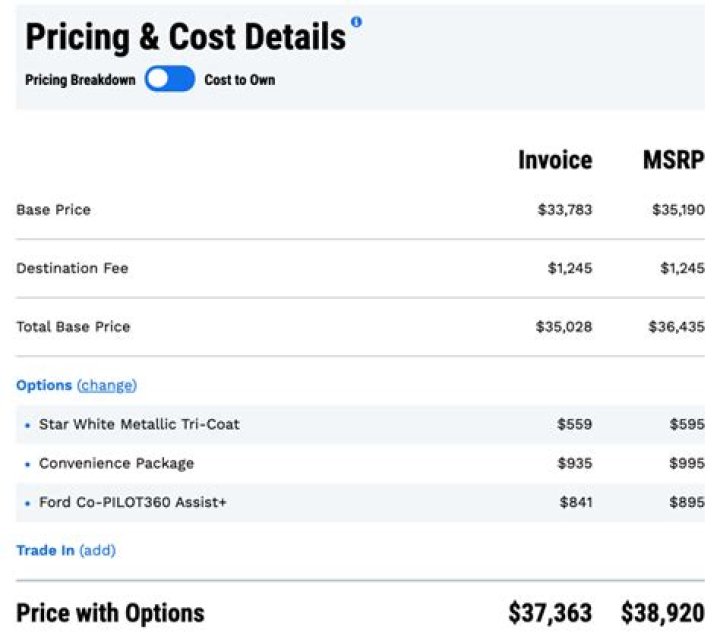Click Star White MSRP price $595
720x639 pixels.
pyautogui.click(x=687, y=424)
